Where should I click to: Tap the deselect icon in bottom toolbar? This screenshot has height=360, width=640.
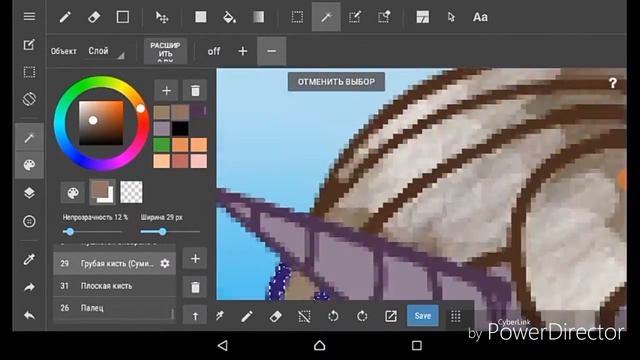pyautogui.click(x=304, y=316)
